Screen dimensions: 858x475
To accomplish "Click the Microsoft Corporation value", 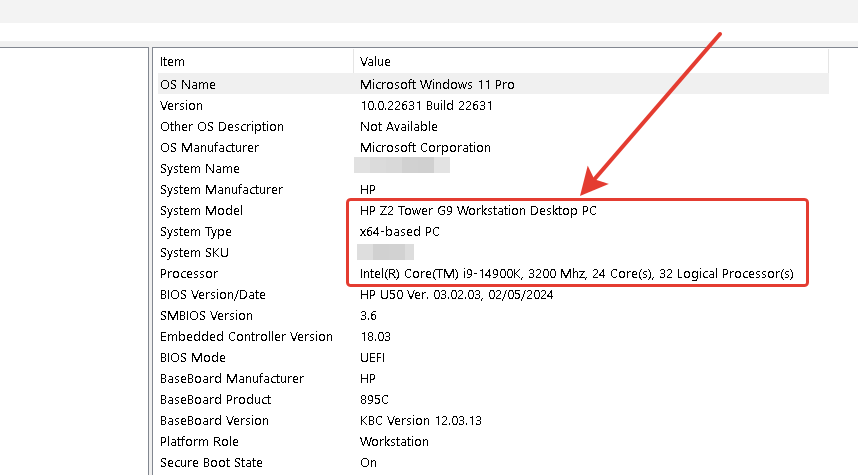I will coord(425,148).
